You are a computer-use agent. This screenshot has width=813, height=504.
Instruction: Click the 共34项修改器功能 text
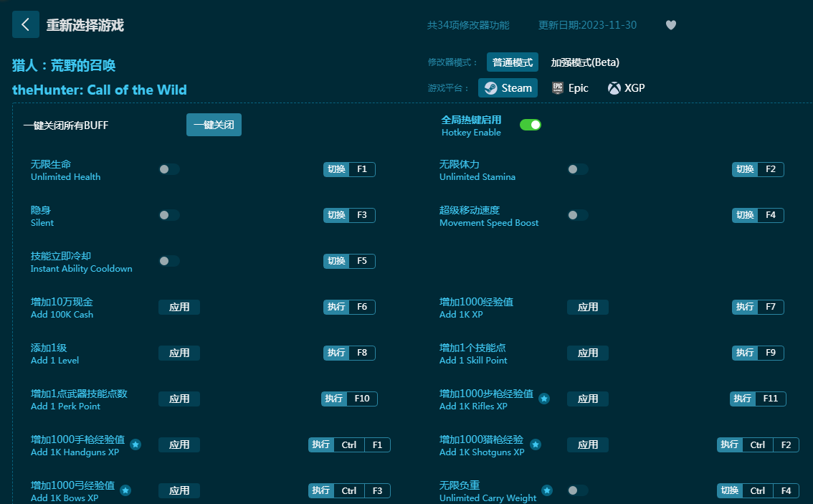click(468, 25)
